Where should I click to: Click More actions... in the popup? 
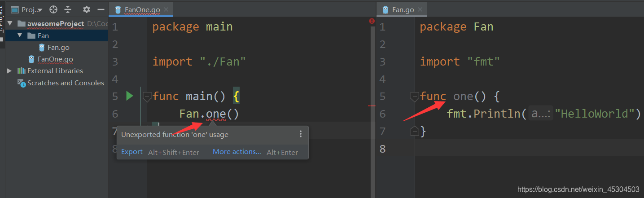pos(237,152)
